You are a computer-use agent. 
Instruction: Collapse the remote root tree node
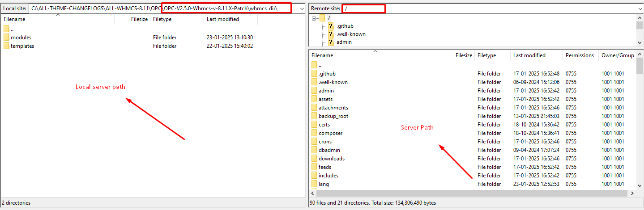(x=314, y=18)
